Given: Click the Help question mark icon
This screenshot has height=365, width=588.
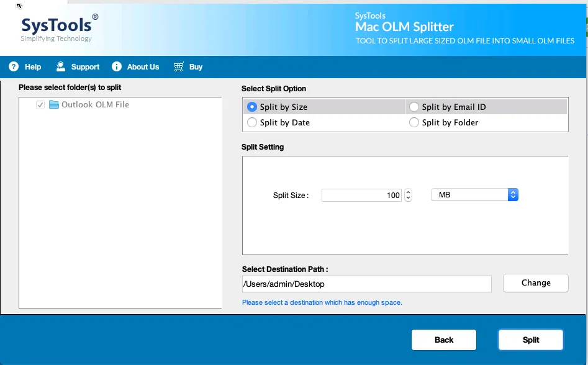Looking at the screenshot, I should 14,66.
